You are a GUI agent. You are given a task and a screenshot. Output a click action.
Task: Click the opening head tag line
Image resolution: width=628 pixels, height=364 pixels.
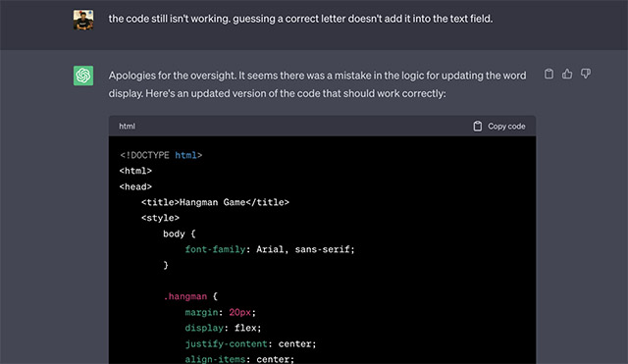coord(135,186)
